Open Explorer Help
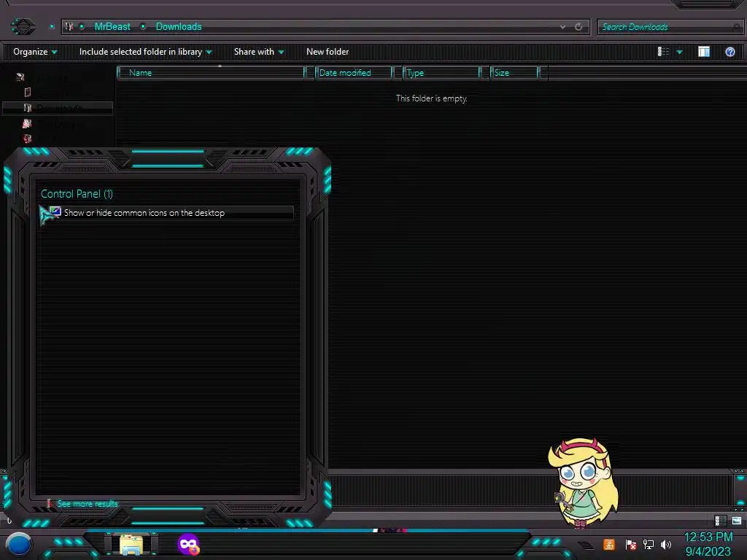The height and width of the screenshot is (560, 747). (x=729, y=52)
